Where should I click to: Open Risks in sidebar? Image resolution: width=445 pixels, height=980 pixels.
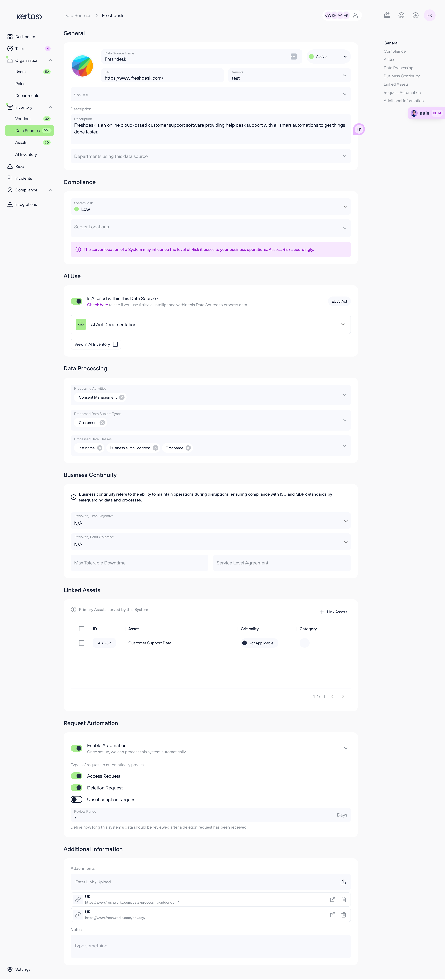[x=29, y=166]
